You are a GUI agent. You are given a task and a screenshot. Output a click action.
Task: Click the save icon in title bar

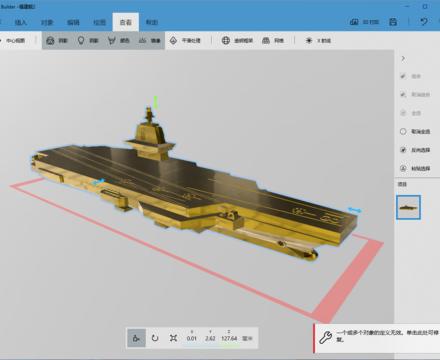pyautogui.click(x=393, y=22)
